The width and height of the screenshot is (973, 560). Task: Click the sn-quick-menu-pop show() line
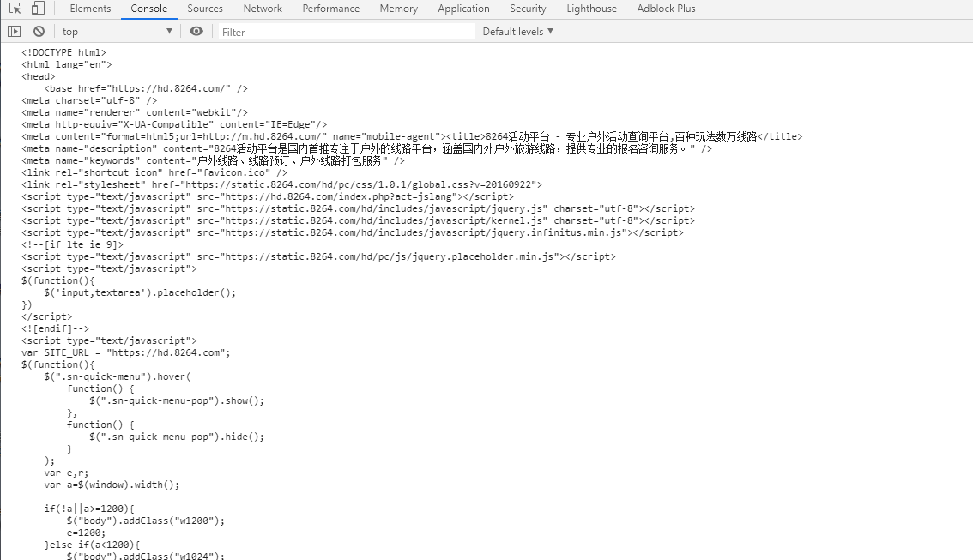(x=177, y=401)
